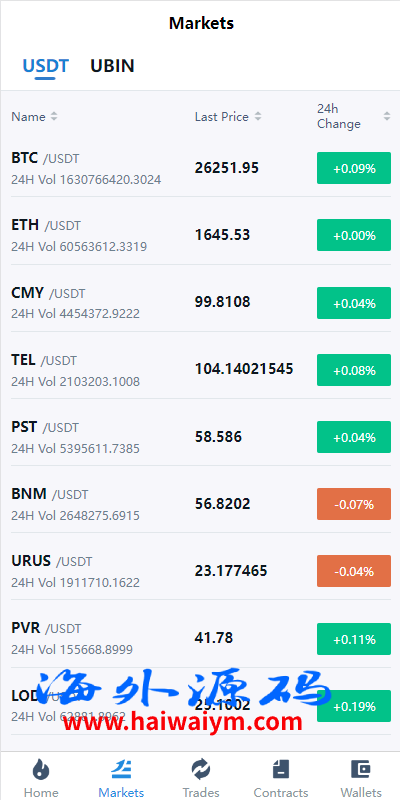Screen dimensions: 400x800
Task: Open the Trades refresh-arrows icon
Action: click(201, 769)
